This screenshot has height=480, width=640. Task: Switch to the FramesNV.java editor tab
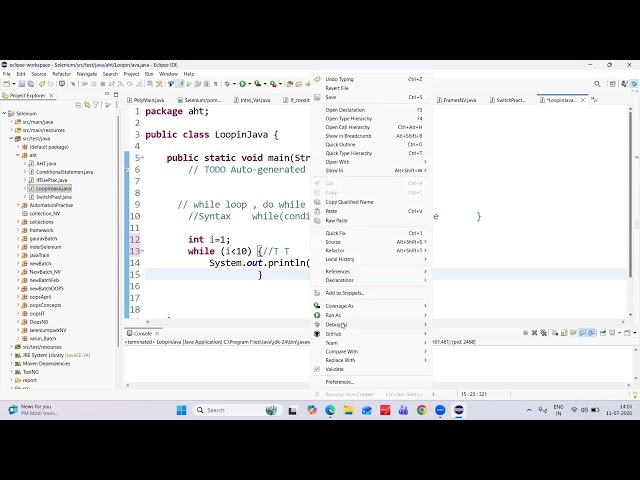(x=456, y=100)
